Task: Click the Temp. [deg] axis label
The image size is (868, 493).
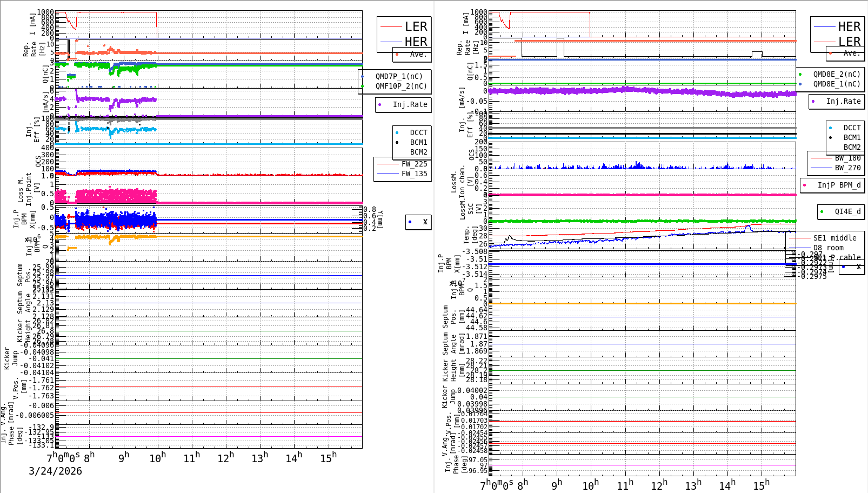Action: pos(471,235)
